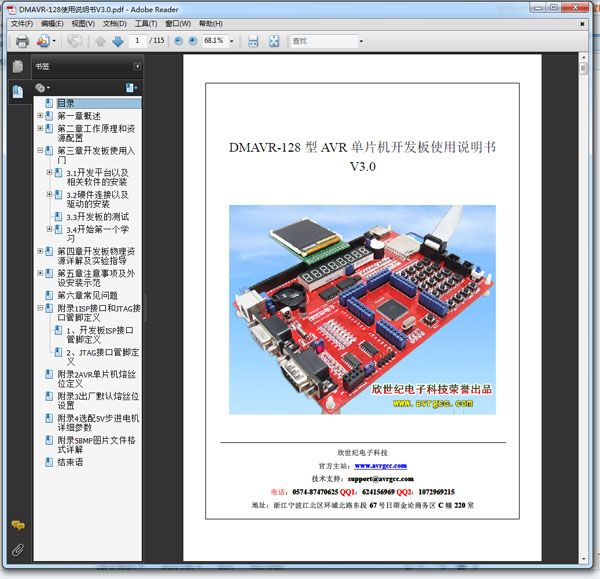Screen dimensions: 600x579
Task: Click the document vertical scrollbar thumb
Action: click(x=583, y=69)
